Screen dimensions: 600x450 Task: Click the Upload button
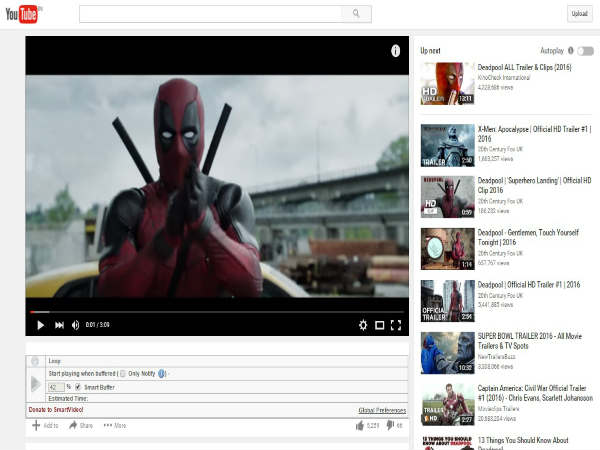pos(579,14)
